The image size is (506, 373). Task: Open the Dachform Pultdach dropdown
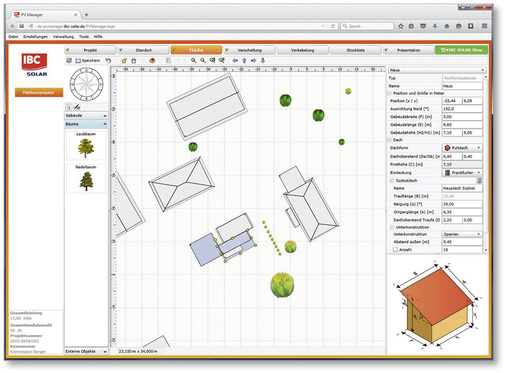[x=462, y=148]
